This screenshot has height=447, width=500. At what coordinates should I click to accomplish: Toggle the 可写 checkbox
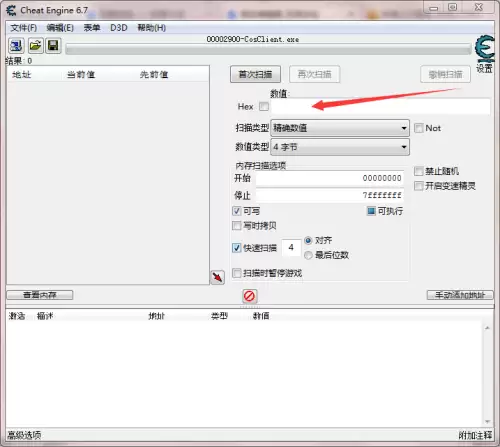tap(237, 211)
